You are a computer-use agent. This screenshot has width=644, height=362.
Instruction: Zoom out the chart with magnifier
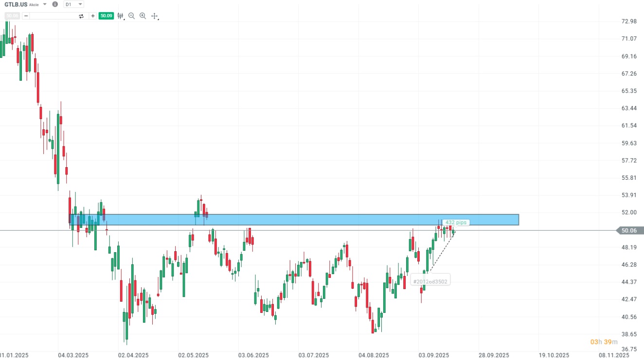coord(131,16)
